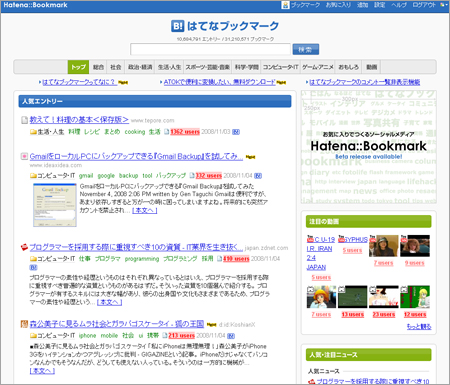Open ブックマーク in the top bar
Viewport: 450px width, 385px height.
tap(305, 5)
